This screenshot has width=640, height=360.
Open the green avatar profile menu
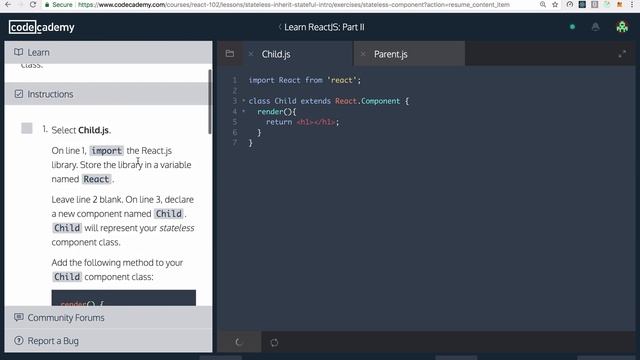[622, 27]
